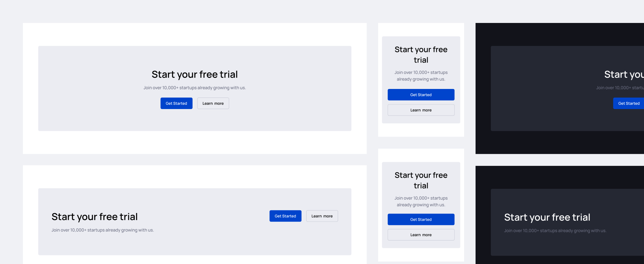Image resolution: width=644 pixels, height=264 pixels.
Task: Click the subtext in the lower narrow card
Action: click(x=421, y=201)
